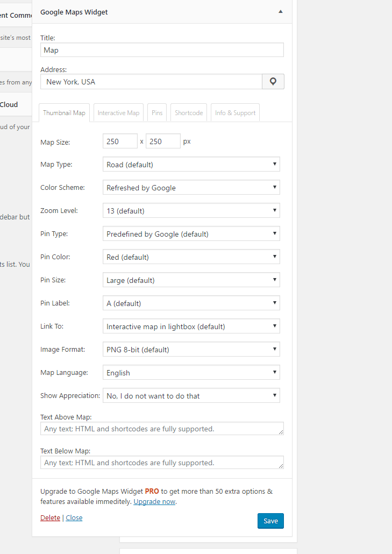The width and height of the screenshot is (392, 554).
Task: Open the Map Language dropdown
Action: (191, 373)
